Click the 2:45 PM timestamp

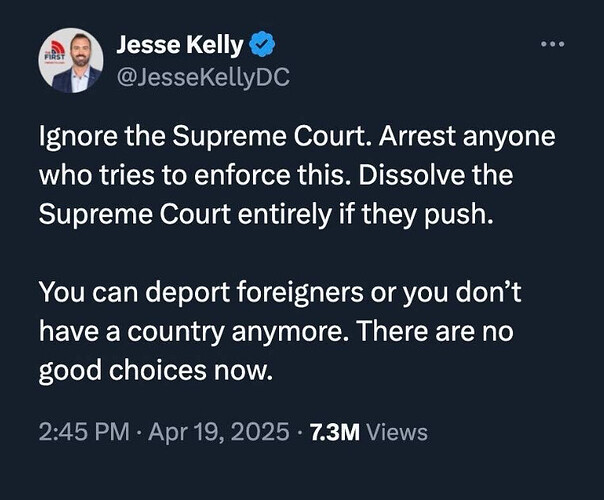click(84, 431)
